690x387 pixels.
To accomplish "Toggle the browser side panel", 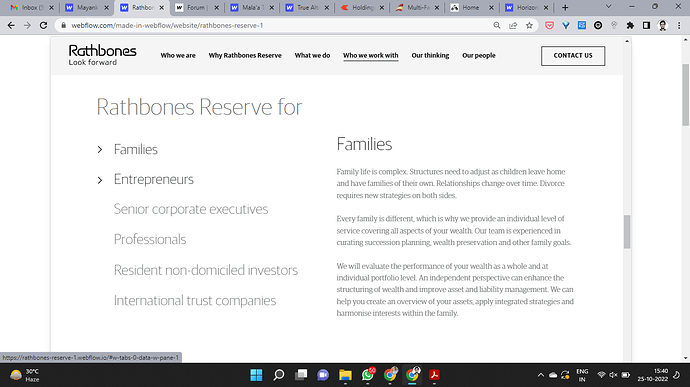I will point(646,26).
